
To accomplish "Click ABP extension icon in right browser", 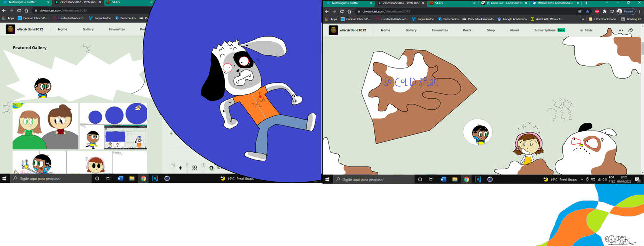I will click(597, 11).
